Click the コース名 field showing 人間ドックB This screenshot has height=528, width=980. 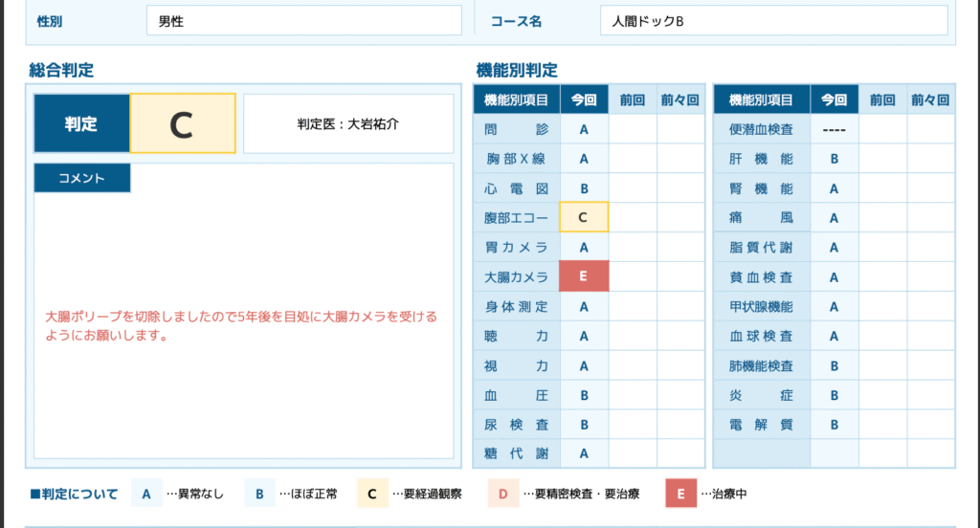click(x=773, y=21)
